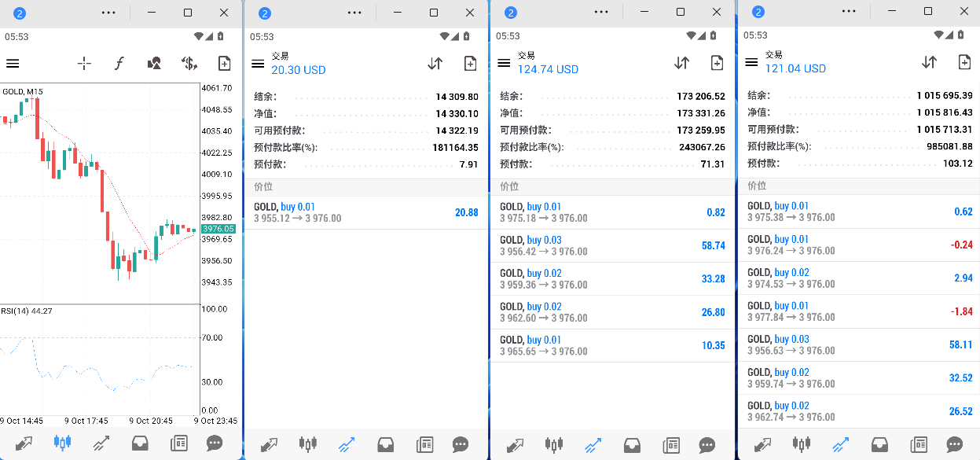Open Quotes tab in 121.04 USD window
The width and height of the screenshot is (980, 460).
click(x=763, y=445)
